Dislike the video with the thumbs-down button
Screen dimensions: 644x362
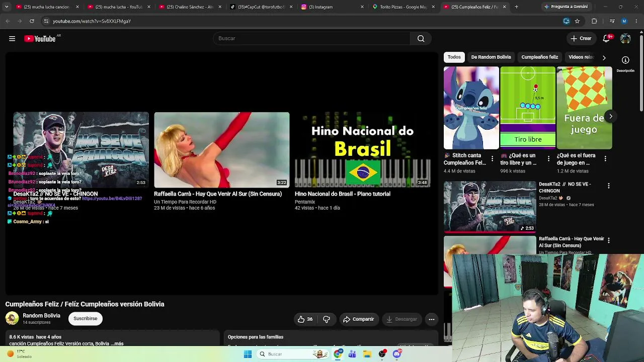(327, 319)
